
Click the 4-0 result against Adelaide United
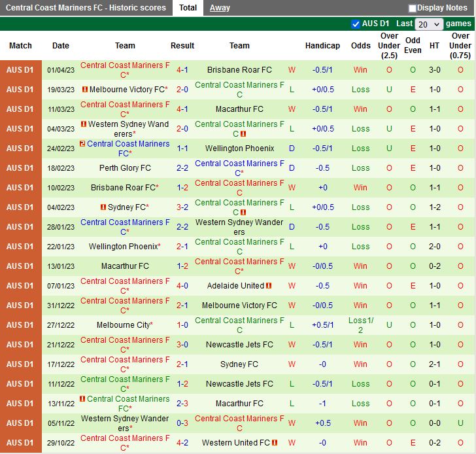[x=182, y=285]
